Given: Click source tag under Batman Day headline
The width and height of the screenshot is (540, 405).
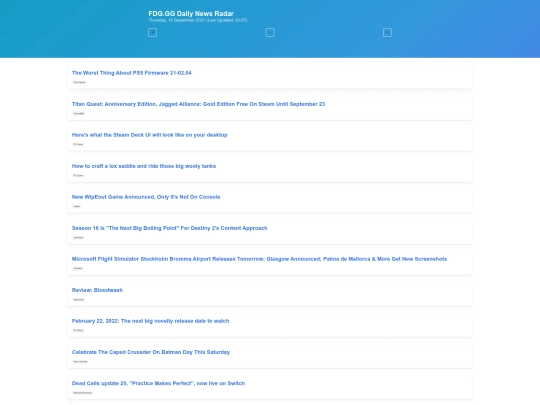Looking at the screenshot, I should pos(80,361).
